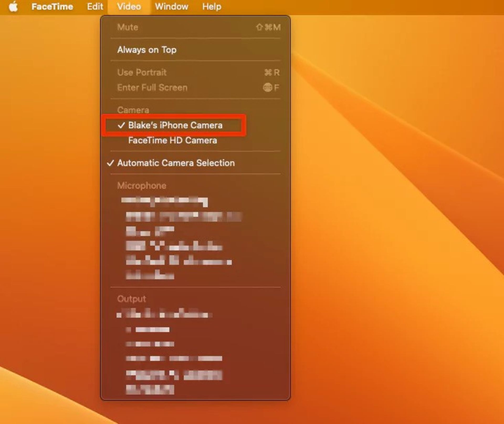This screenshot has width=504, height=424.
Task: Open the Edit menu
Action: (95, 7)
